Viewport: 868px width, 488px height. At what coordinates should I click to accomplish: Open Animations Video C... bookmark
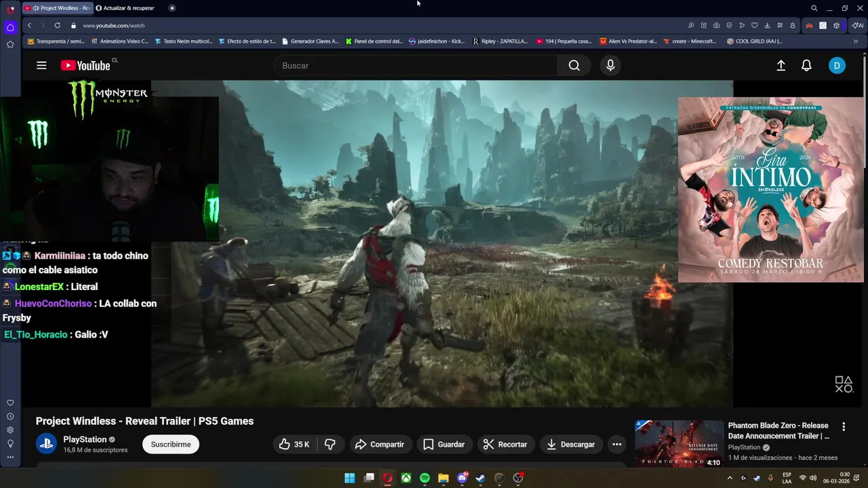(119, 41)
